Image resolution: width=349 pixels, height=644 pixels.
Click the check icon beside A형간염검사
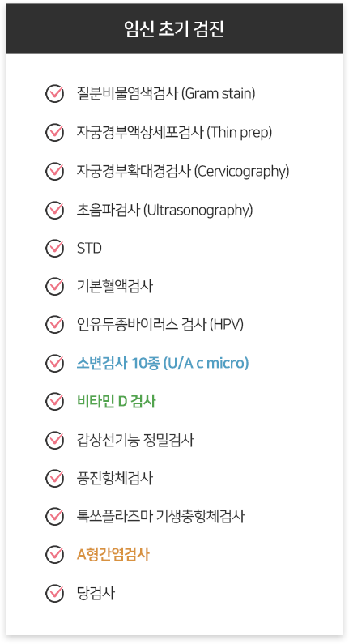(54, 555)
